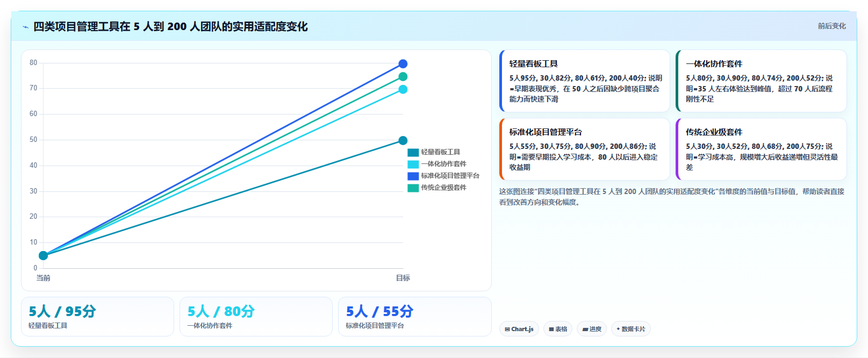
Task: Click the 前后变化 label in the header
Action: (831, 26)
